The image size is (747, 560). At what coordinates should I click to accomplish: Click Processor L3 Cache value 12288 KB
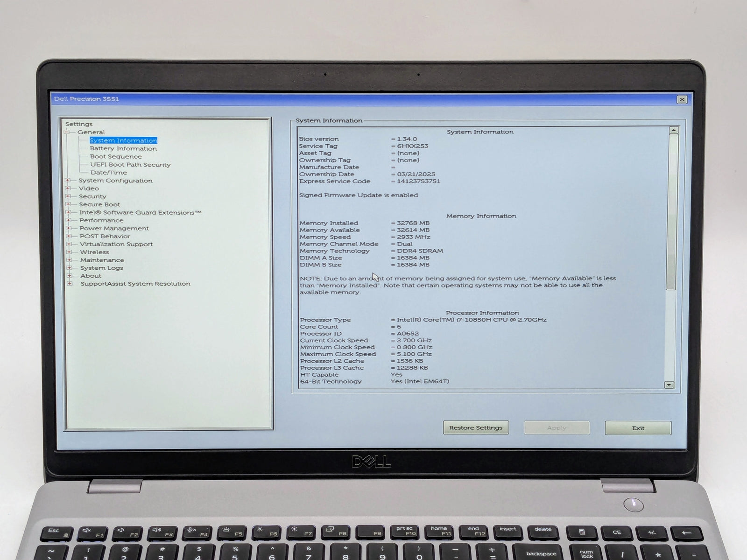tap(412, 368)
